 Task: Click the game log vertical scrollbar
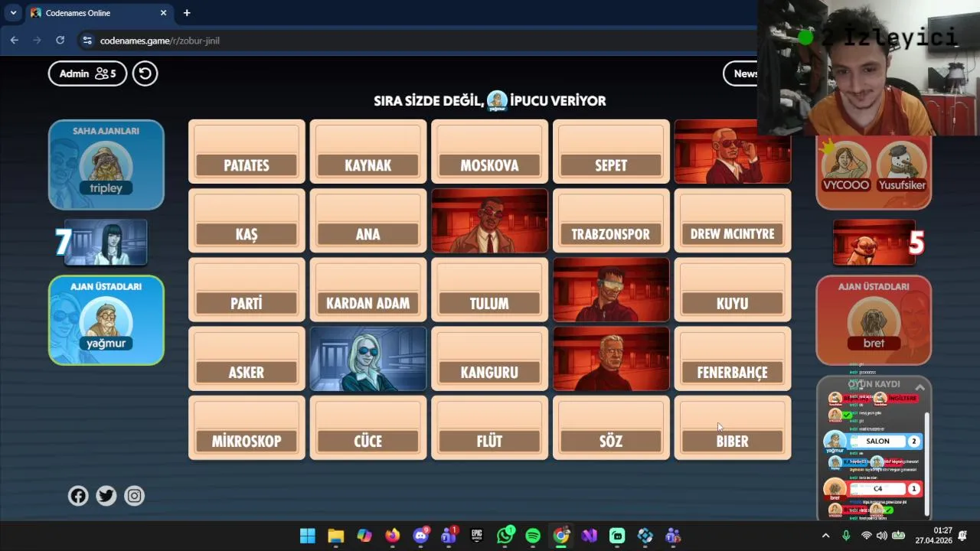coord(928,464)
